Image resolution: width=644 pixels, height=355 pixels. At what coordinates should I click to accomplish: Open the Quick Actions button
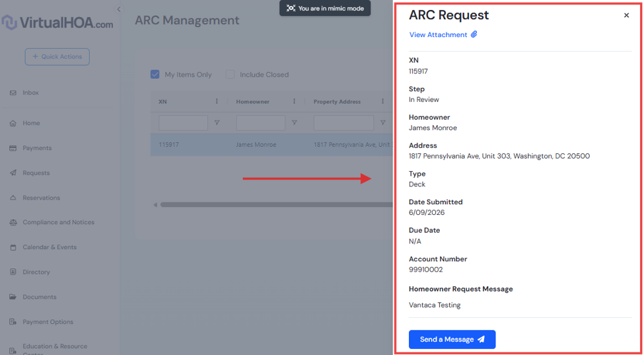57,57
